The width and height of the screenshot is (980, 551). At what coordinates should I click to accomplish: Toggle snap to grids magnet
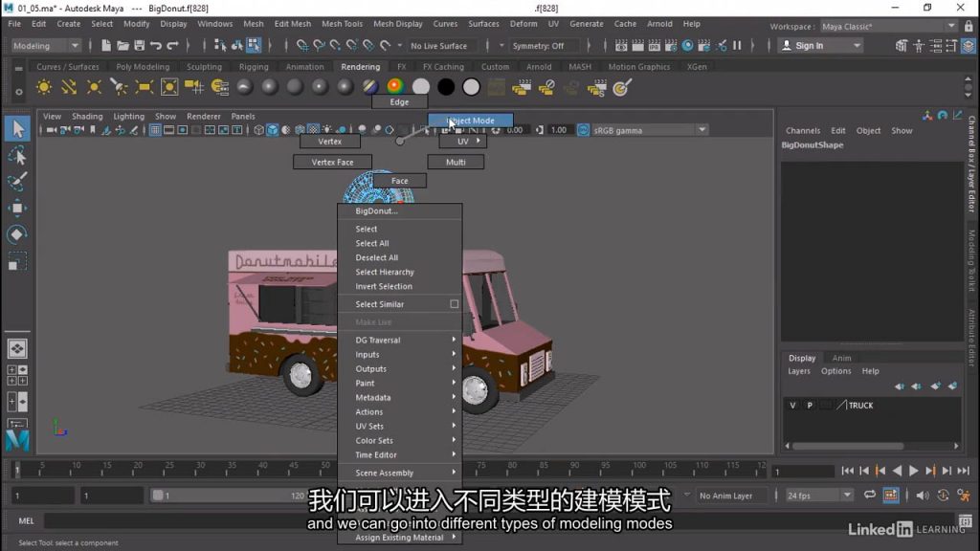coord(302,46)
